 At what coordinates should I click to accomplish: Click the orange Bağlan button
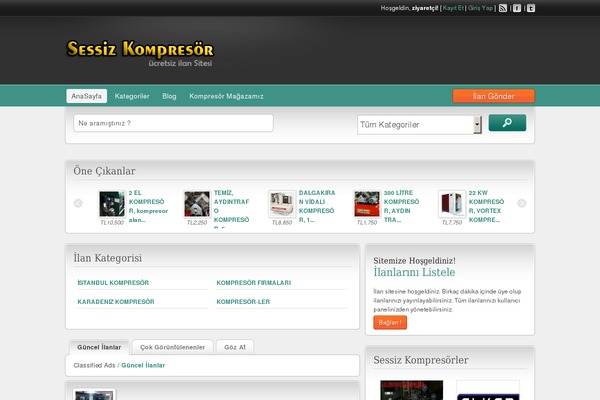pyautogui.click(x=390, y=322)
